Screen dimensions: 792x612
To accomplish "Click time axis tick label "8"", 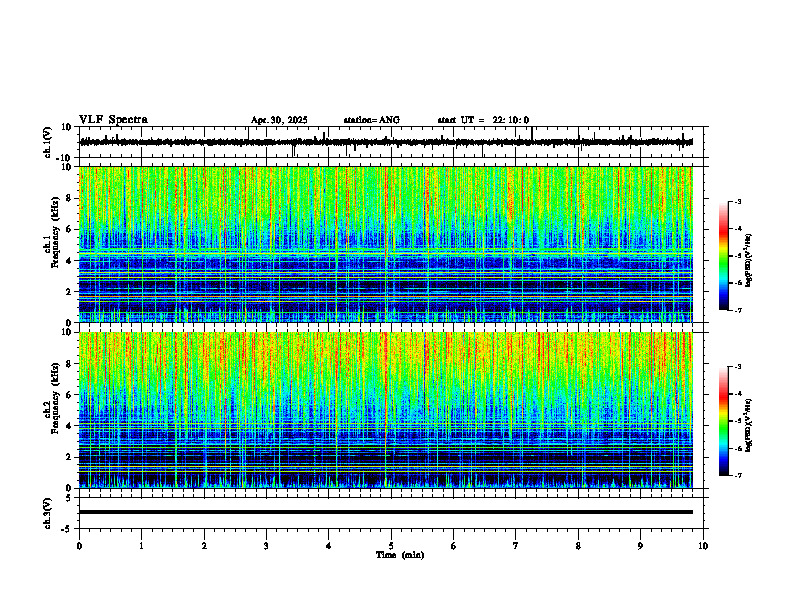I will coord(578,546).
